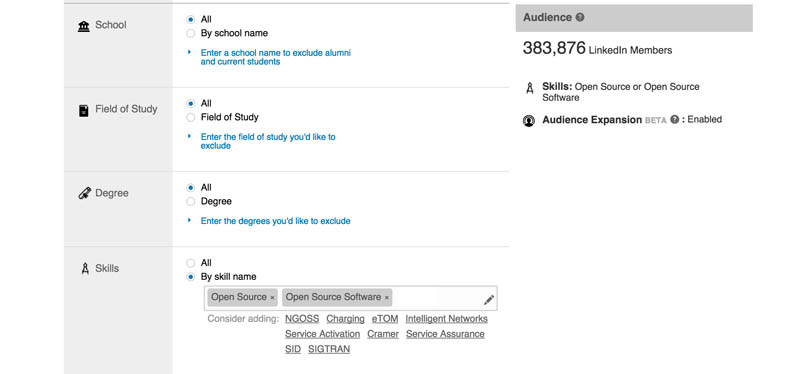Viewport: 800px width, 374px height.
Task: Click the Field of Study section label
Action: point(126,109)
